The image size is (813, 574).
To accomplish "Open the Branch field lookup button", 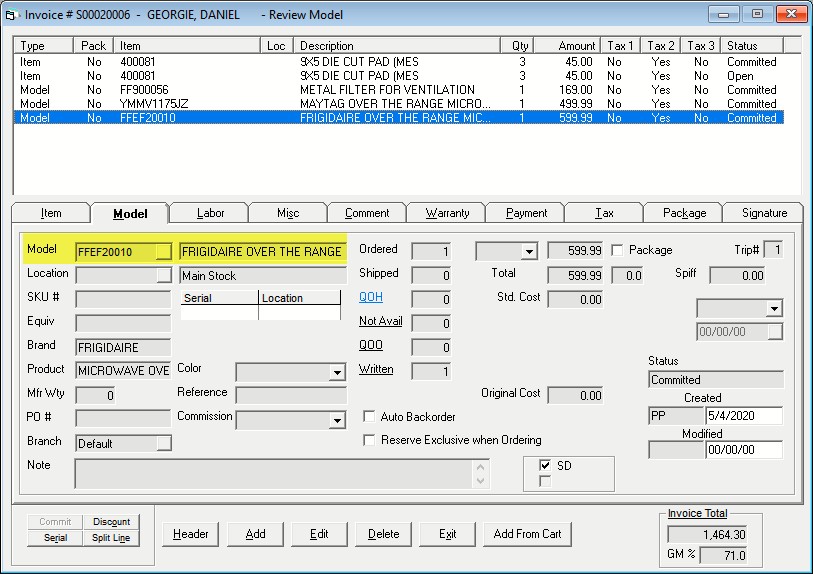I will click(163, 443).
